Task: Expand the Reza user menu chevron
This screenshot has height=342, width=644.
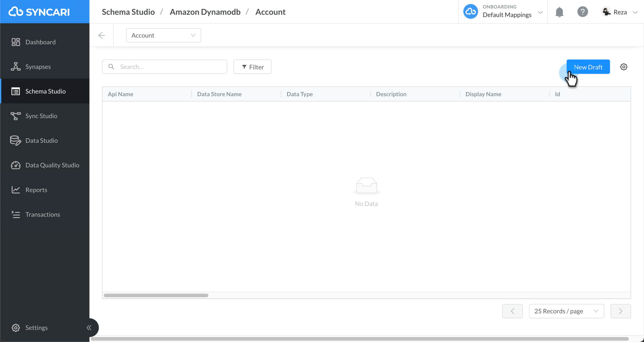Action: (635, 12)
